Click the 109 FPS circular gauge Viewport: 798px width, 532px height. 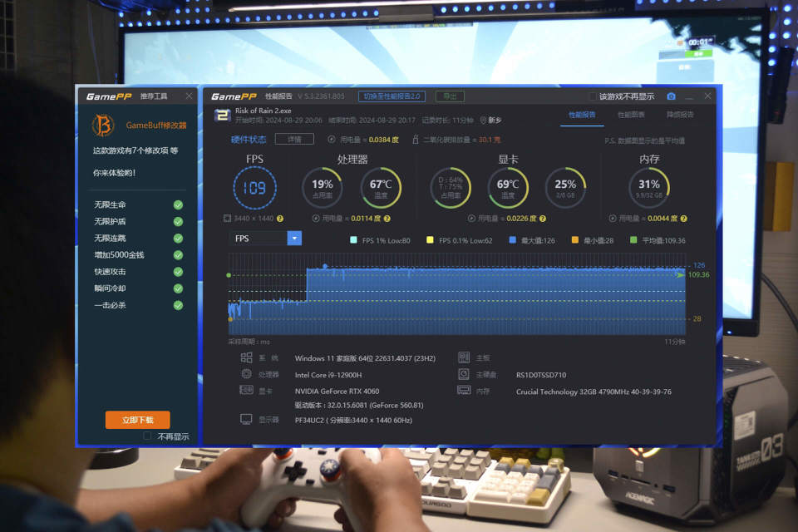click(254, 188)
